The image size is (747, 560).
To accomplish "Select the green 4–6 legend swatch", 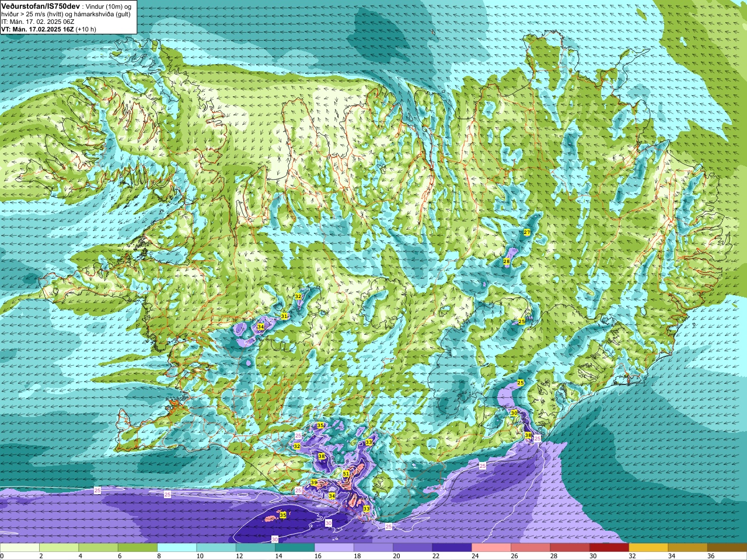I will [x=98, y=548].
